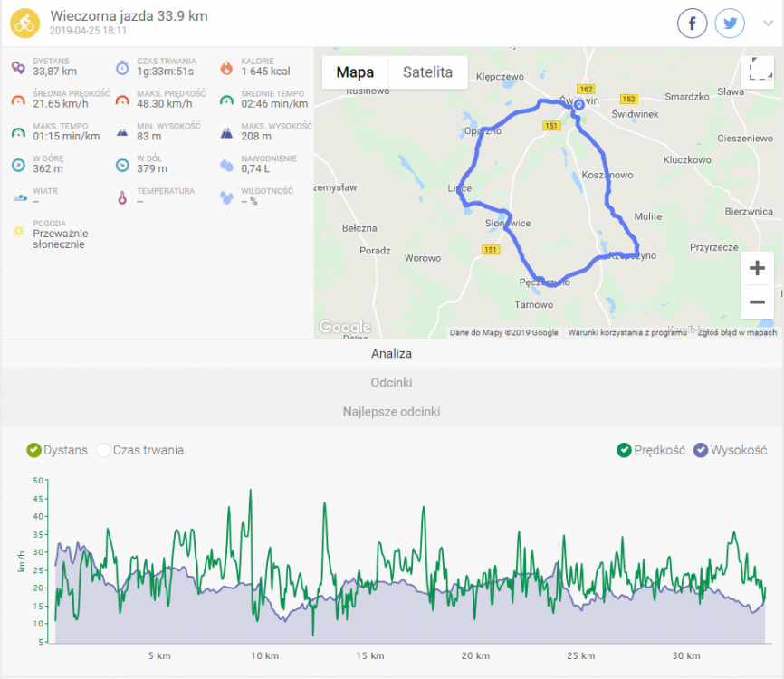Click the route start marker on map
784x679 pixels.
click(x=578, y=105)
